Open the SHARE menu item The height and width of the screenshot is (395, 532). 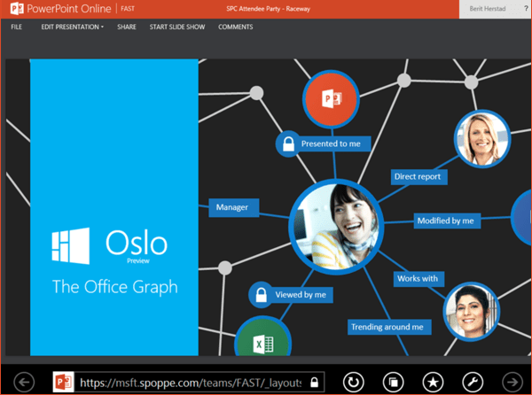[127, 27]
